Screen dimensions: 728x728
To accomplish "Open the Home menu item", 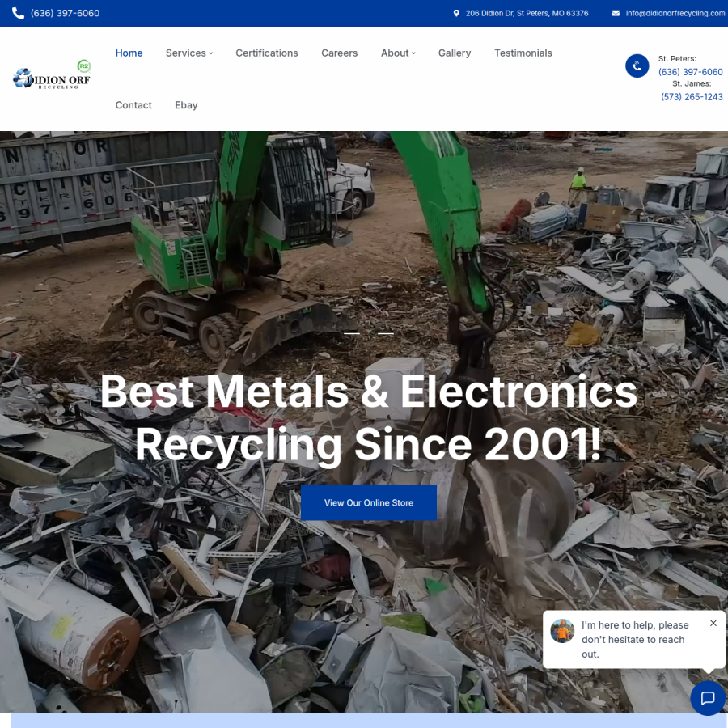I will [129, 53].
